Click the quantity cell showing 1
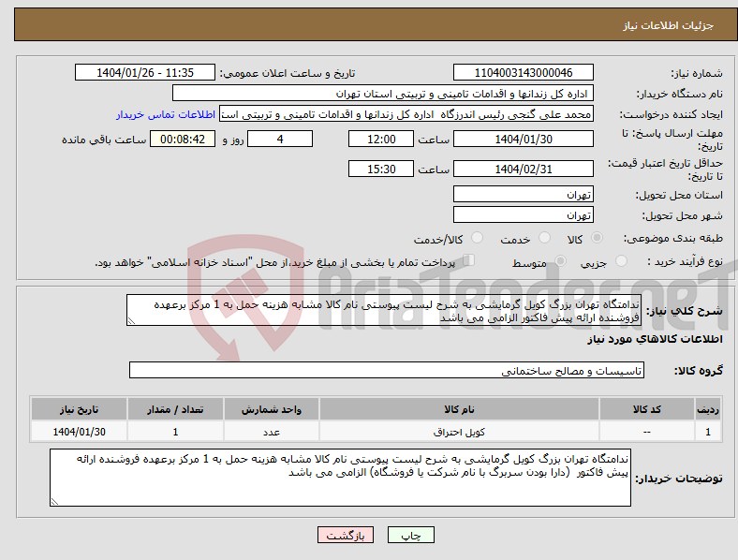The image size is (738, 560). click(x=175, y=432)
